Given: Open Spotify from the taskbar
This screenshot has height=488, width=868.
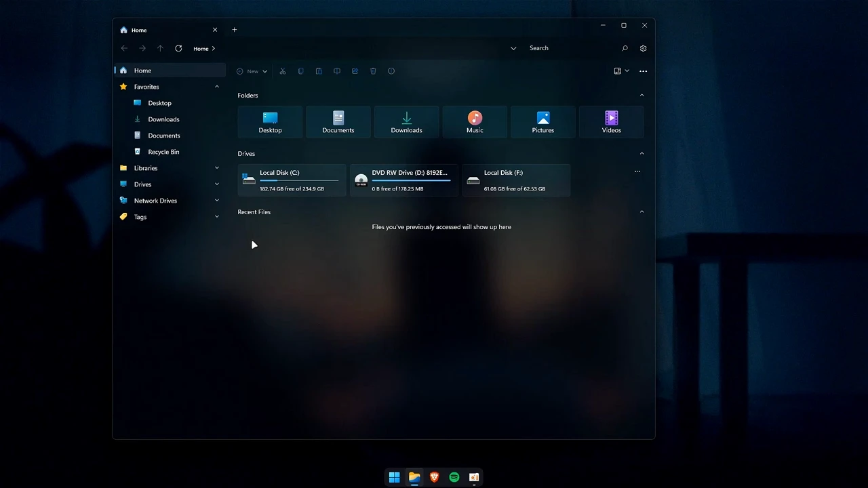Looking at the screenshot, I should (x=454, y=477).
